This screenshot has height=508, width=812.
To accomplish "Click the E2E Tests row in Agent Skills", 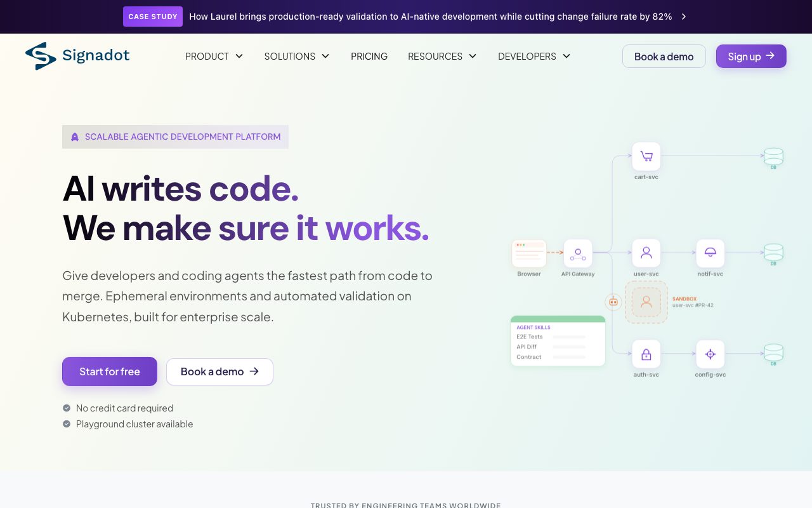I will click(x=551, y=337).
